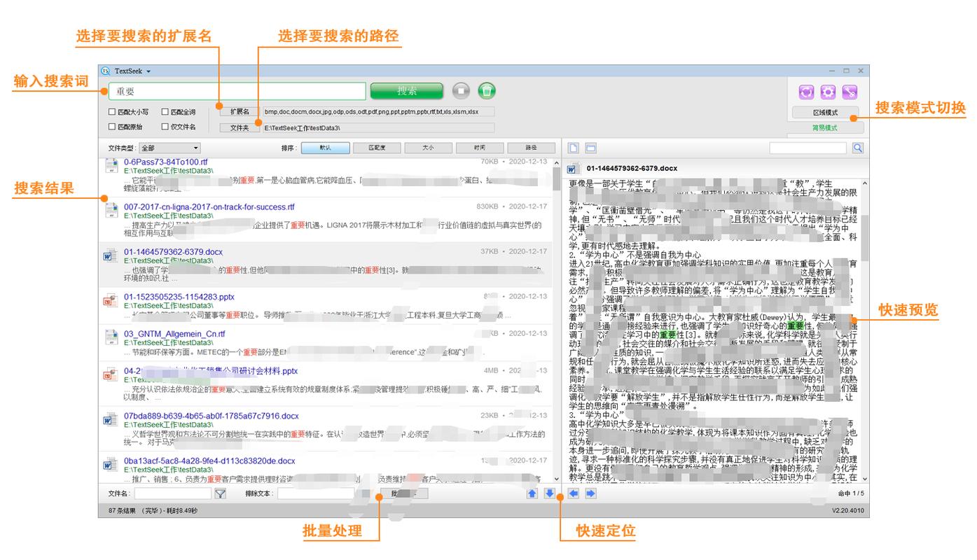Screen dimensions: 977x560
Task: Click the search keyword input field
Action: pyautogui.click(x=237, y=91)
